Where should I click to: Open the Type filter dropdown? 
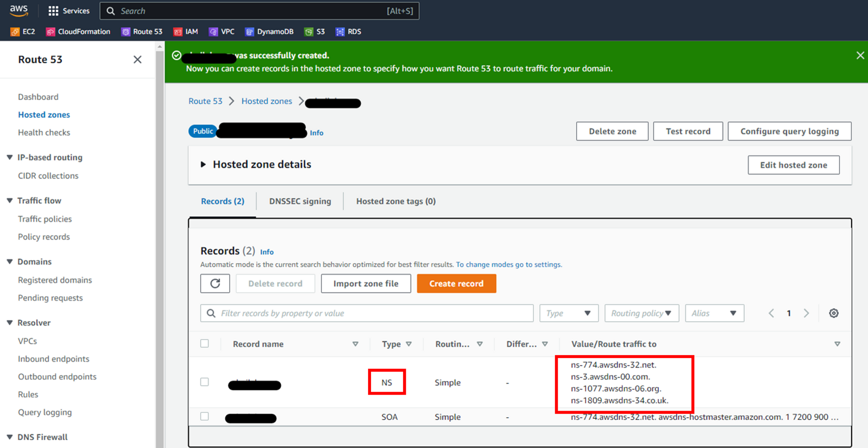(x=569, y=313)
